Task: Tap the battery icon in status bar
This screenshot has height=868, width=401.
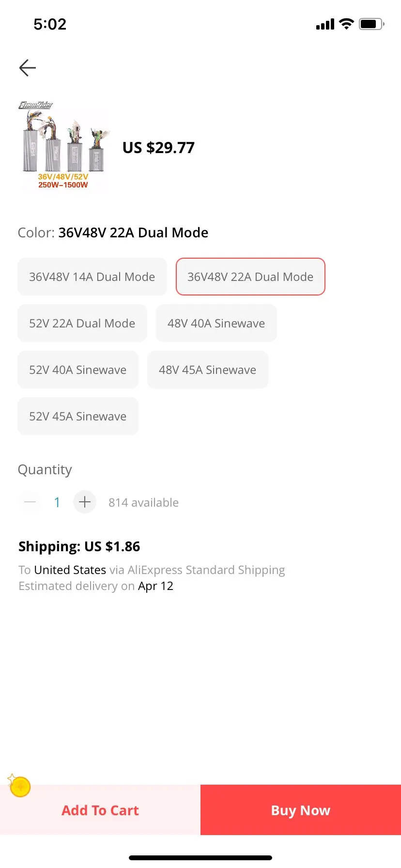Action: click(371, 24)
